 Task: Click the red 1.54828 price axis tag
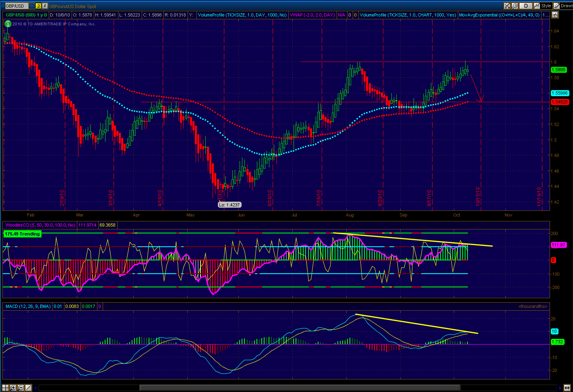click(560, 102)
